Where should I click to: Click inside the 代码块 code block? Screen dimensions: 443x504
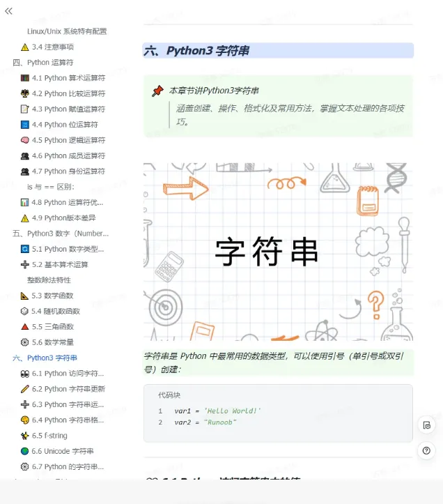pyautogui.click(x=278, y=413)
